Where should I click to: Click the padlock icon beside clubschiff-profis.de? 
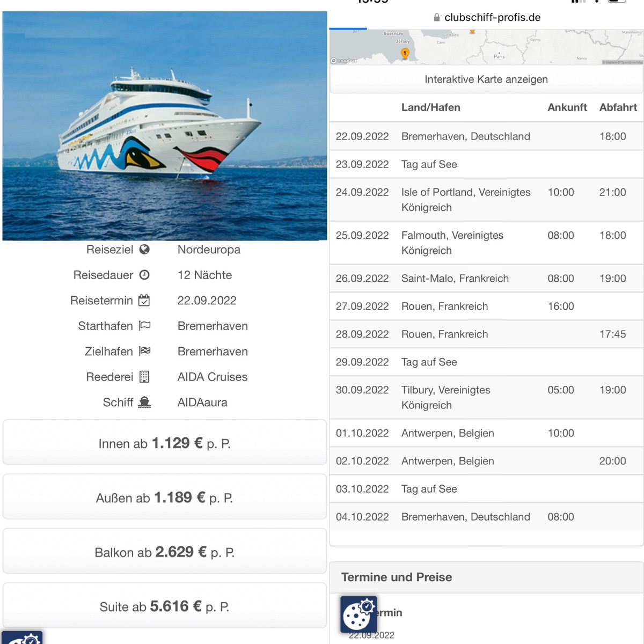437,18
